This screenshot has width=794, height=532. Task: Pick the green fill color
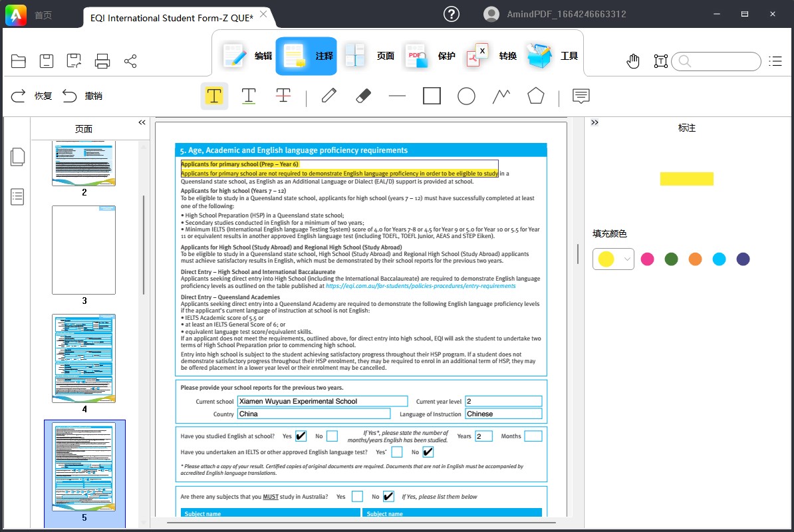(671, 259)
